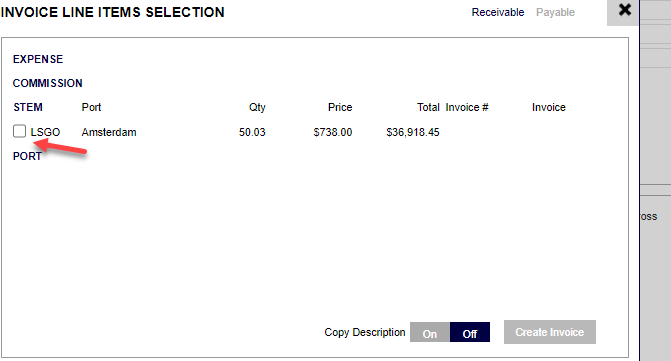Set Copy Description to Off
Image resolution: width=671 pixels, height=361 pixels.
coord(469,332)
